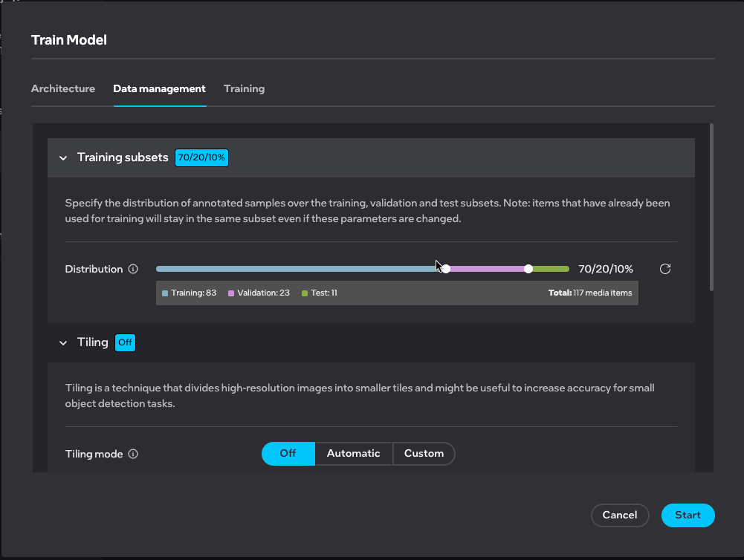The width and height of the screenshot is (744, 560).
Task: Select Custom tiling mode
Action: pyautogui.click(x=424, y=454)
